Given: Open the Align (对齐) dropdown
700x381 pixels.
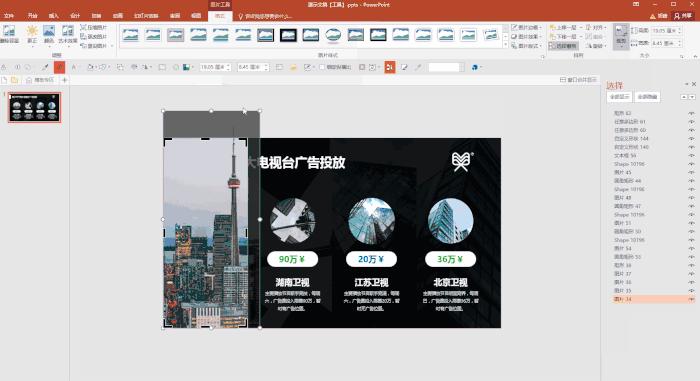Looking at the screenshot, I should pyautogui.click(x=595, y=28).
